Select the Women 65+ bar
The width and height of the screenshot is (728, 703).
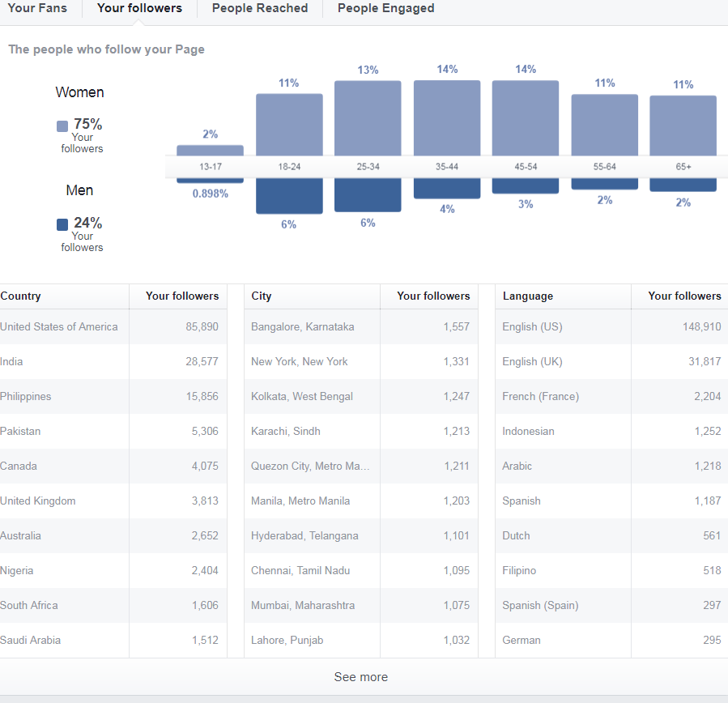[x=683, y=126]
